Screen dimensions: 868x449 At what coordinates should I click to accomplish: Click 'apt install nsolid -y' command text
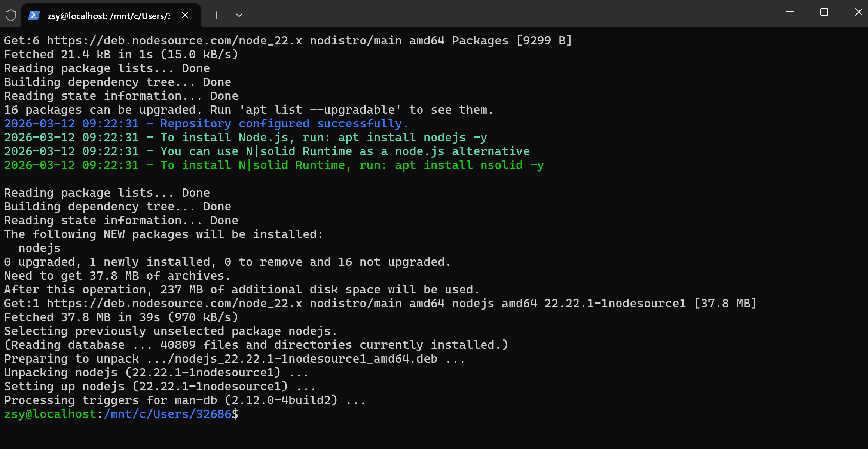tap(469, 165)
